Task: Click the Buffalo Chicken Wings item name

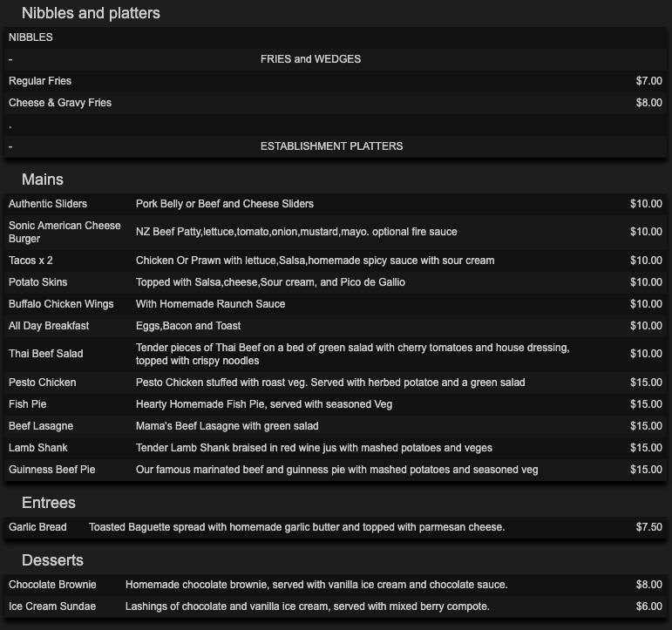Action: [61, 304]
